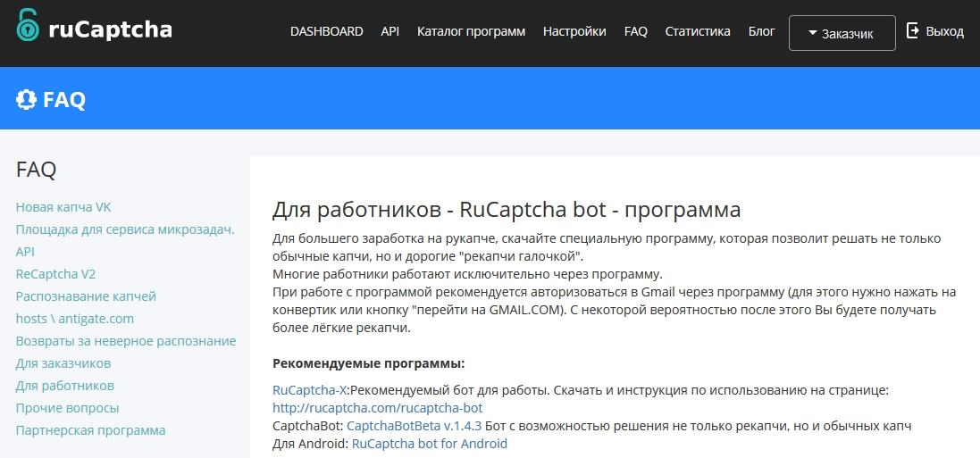Open ReCaptcha V2 sidebar link

[55, 274]
